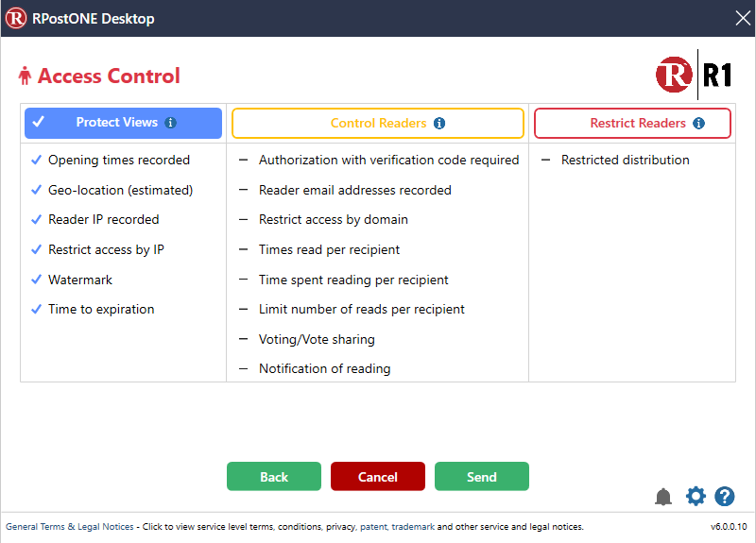
Task: Close the RPostONE Desktop window
Action: [742, 18]
